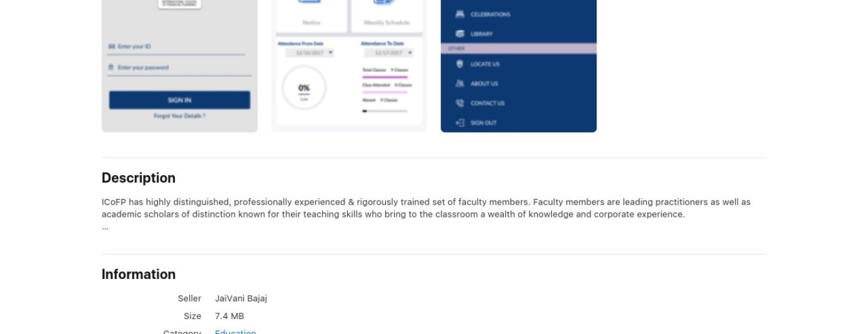This screenshot has height=334, width=868.
Task: Click the blue SIGN IN button
Action: click(x=180, y=100)
